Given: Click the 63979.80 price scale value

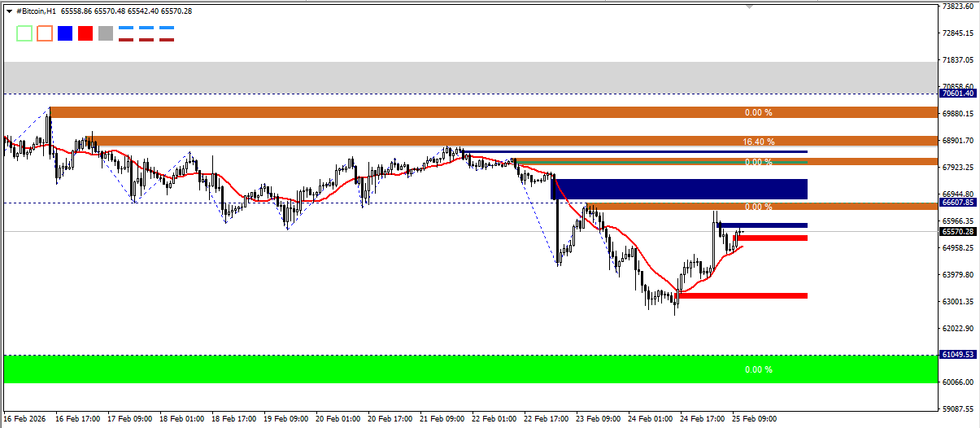Looking at the screenshot, I should pyautogui.click(x=958, y=275).
